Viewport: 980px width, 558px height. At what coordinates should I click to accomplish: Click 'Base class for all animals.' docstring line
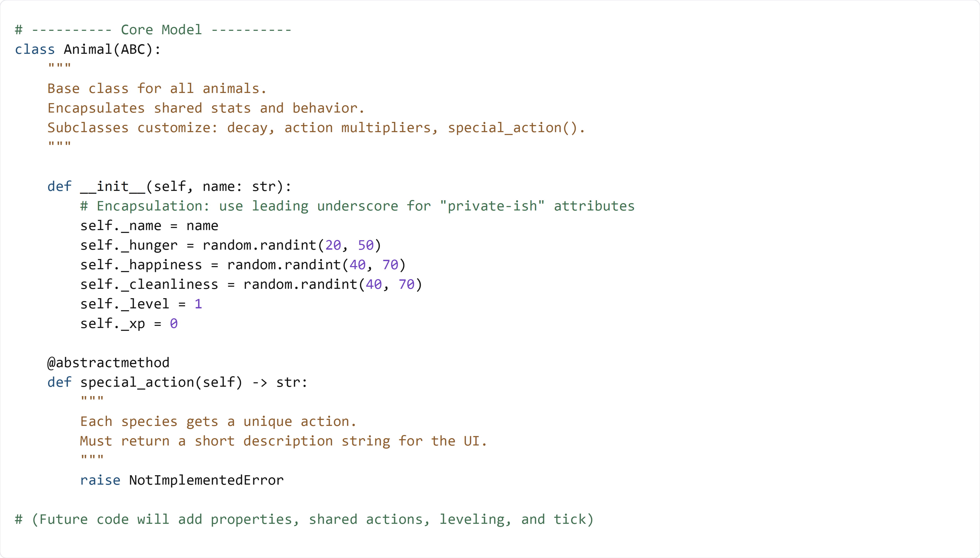[x=157, y=89]
